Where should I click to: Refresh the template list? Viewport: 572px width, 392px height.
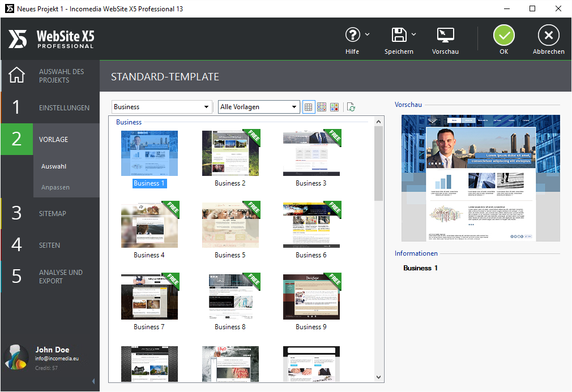(351, 106)
